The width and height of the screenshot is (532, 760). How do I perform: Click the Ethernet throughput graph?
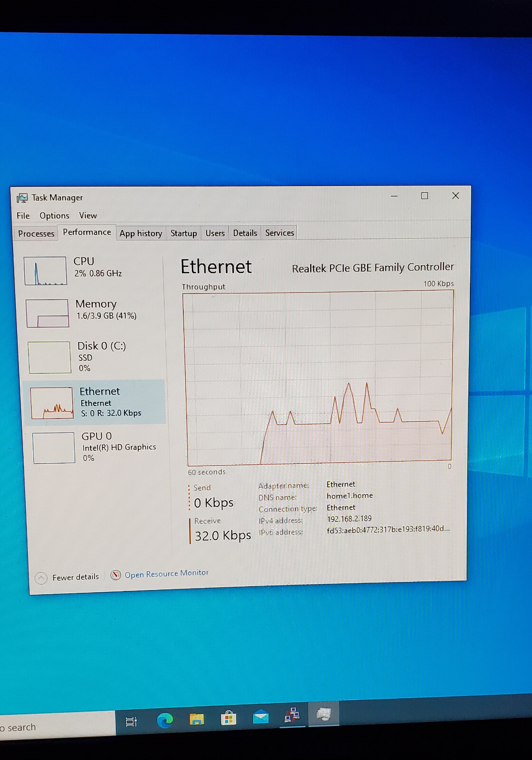coord(318,378)
